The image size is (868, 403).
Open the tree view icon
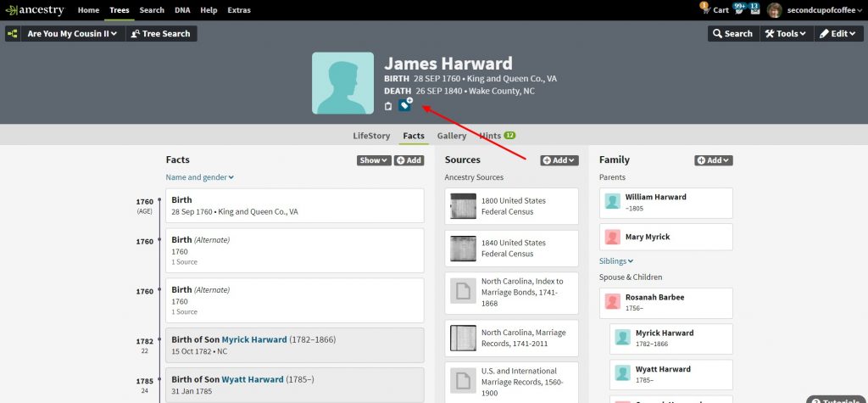pos(12,34)
